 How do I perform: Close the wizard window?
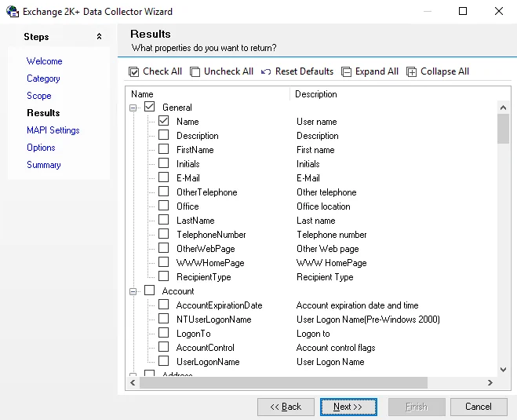499,11
